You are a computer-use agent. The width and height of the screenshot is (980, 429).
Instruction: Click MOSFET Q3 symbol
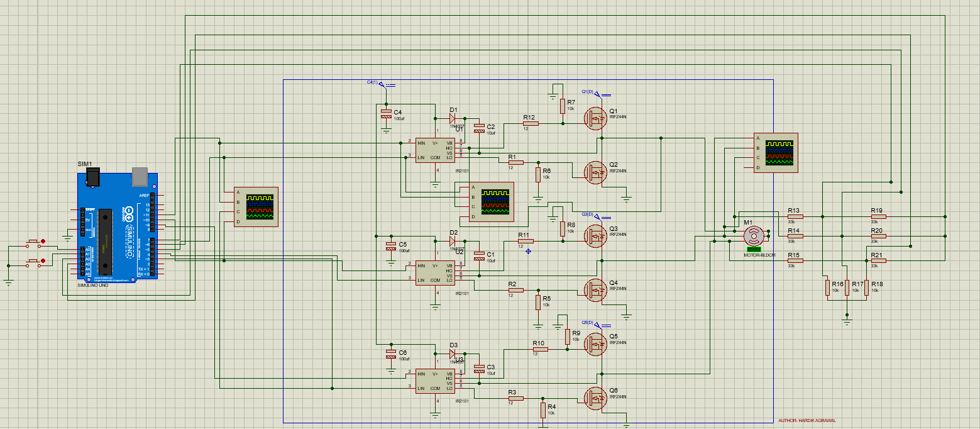[x=594, y=235]
